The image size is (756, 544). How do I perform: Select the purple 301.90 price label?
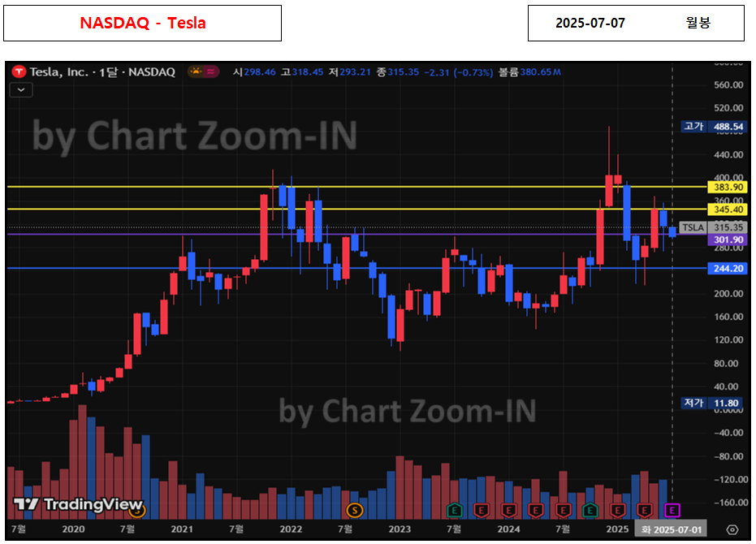click(x=728, y=240)
